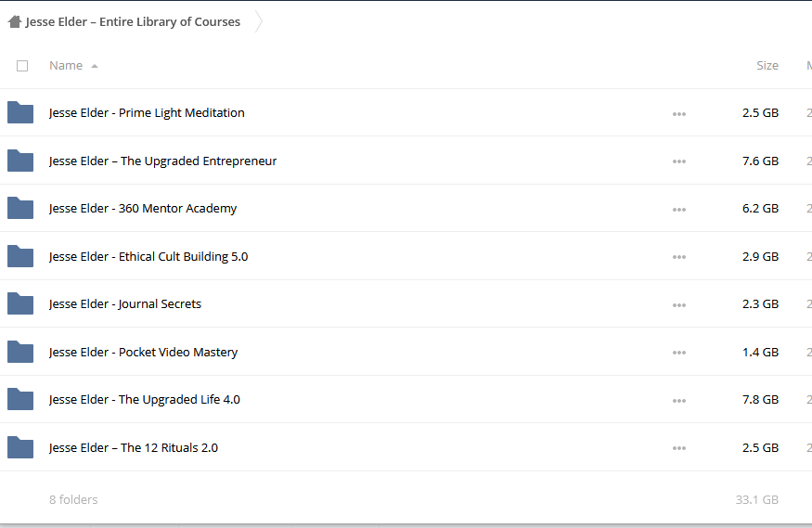Go to the home icon in breadcrumb
Viewport: 812px width, 528px height.
[x=15, y=21]
